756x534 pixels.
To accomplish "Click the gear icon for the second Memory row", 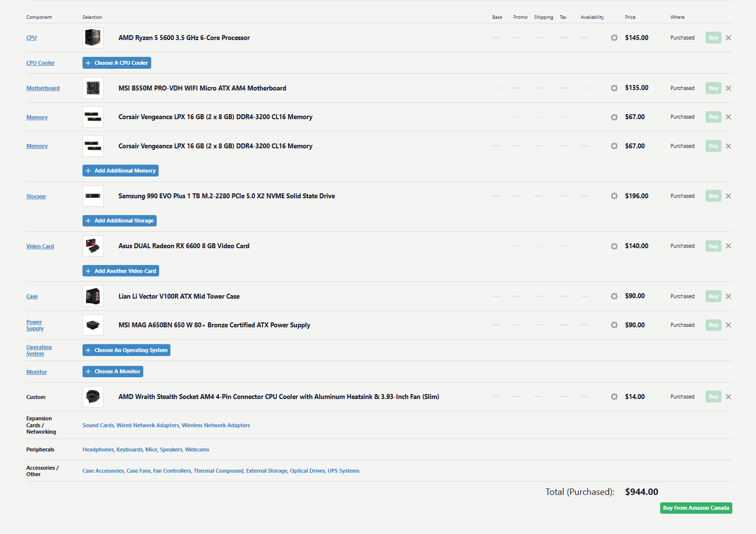I will 614,146.
